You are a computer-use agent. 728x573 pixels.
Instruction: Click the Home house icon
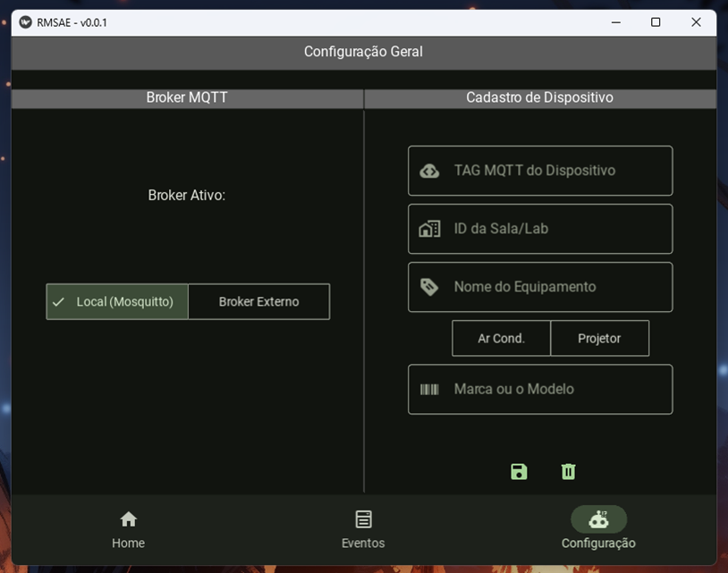coord(129,519)
